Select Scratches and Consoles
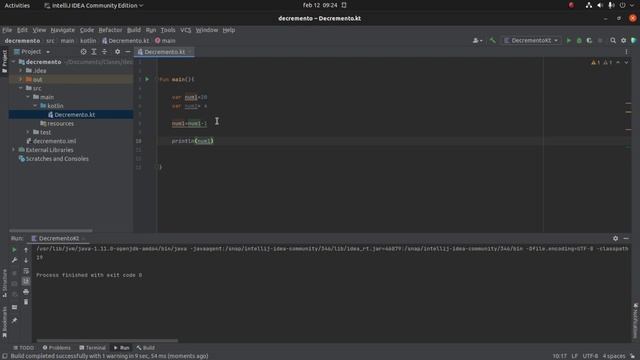The width and height of the screenshot is (640, 360). (57, 159)
